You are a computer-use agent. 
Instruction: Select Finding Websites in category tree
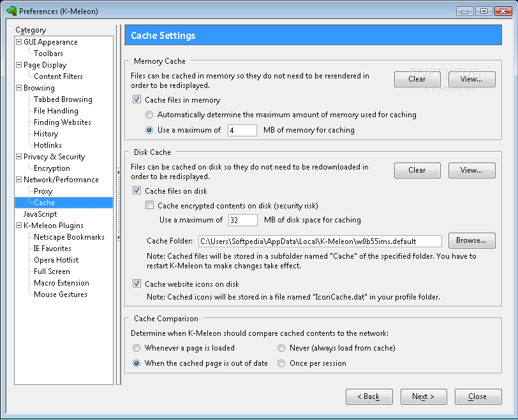pos(62,122)
